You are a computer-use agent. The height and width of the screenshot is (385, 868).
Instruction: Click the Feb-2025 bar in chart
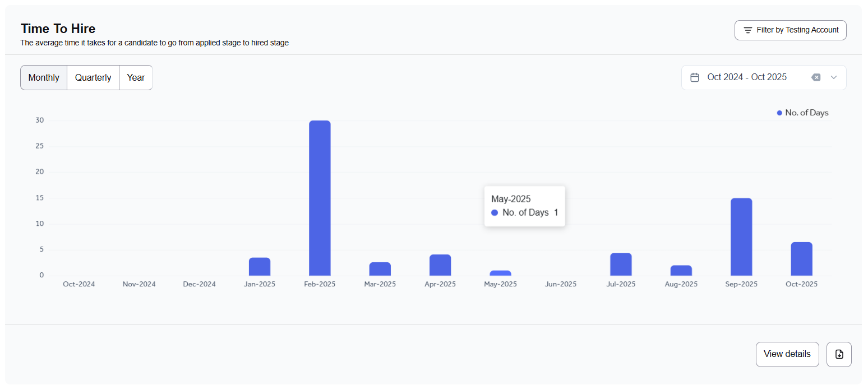[320, 198]
